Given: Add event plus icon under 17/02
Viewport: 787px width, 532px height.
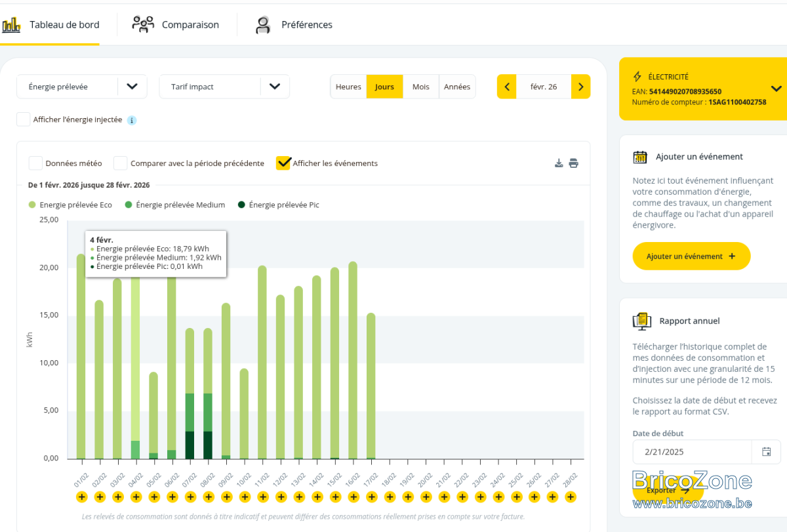Looking at the screenshot, I should click(x=371, y=497).
